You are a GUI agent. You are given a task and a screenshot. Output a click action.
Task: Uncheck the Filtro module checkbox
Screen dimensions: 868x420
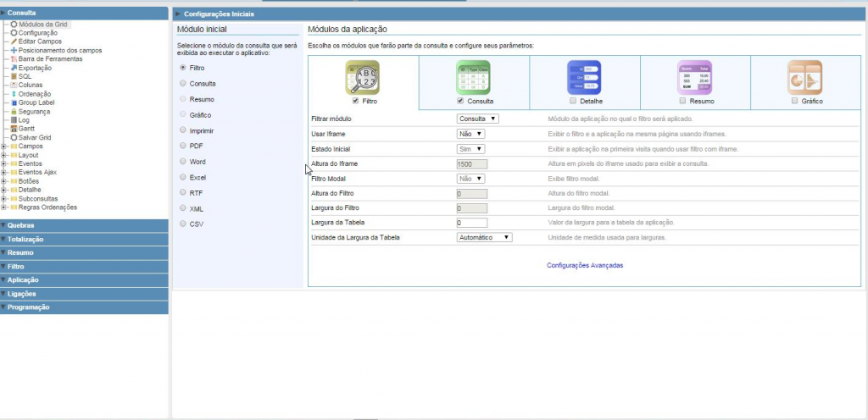click(x=355, y=101)
